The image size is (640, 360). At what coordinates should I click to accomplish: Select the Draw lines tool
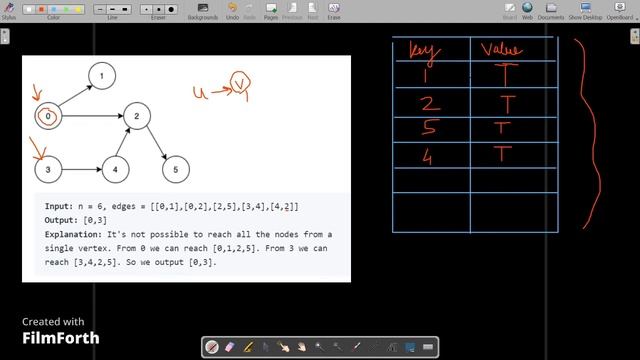pyautogui.click(x=374, y=347)
